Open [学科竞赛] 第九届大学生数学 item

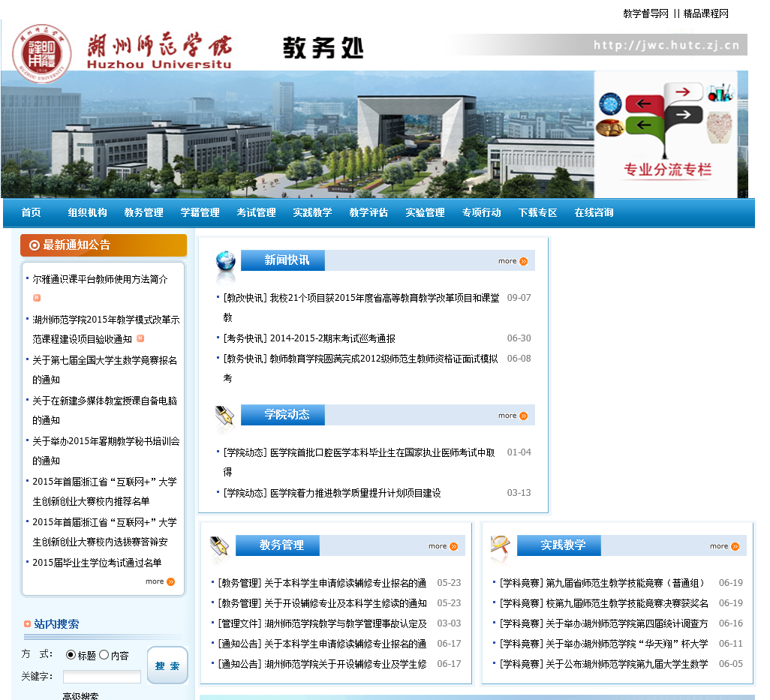click(x=604, y=664)
